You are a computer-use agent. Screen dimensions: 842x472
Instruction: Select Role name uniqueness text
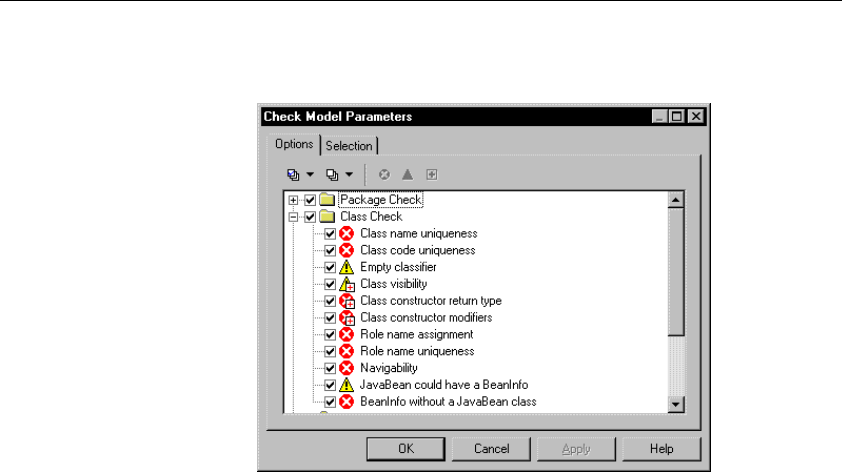pyautogui.click(x=417, y=351)
